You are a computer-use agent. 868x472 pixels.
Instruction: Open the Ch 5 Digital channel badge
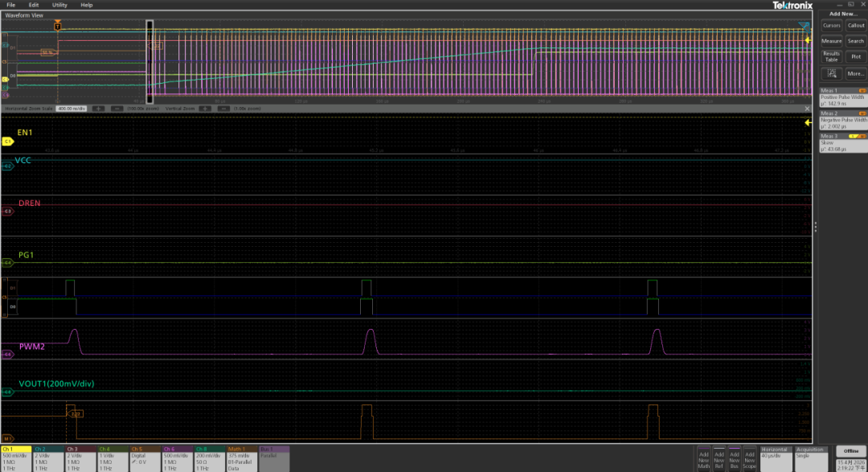145,458
